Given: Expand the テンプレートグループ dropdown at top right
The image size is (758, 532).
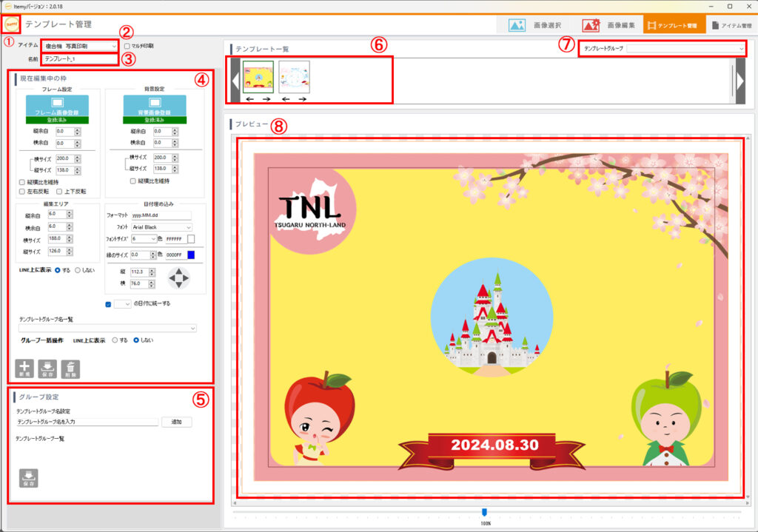Looking at the screenshot, I should [685, 48].
